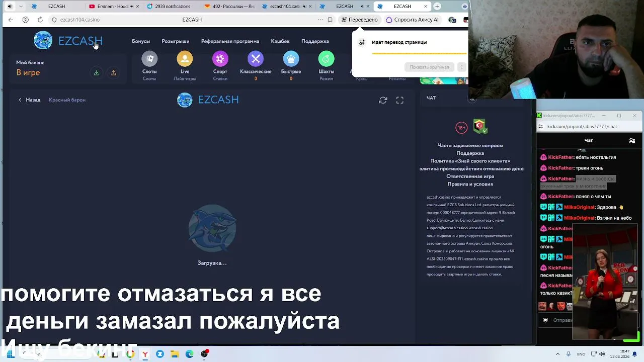This screenshot has width=644, height=362.
Task: Open the Microsoft Edge taskbar icon
Action: (189, 354)
